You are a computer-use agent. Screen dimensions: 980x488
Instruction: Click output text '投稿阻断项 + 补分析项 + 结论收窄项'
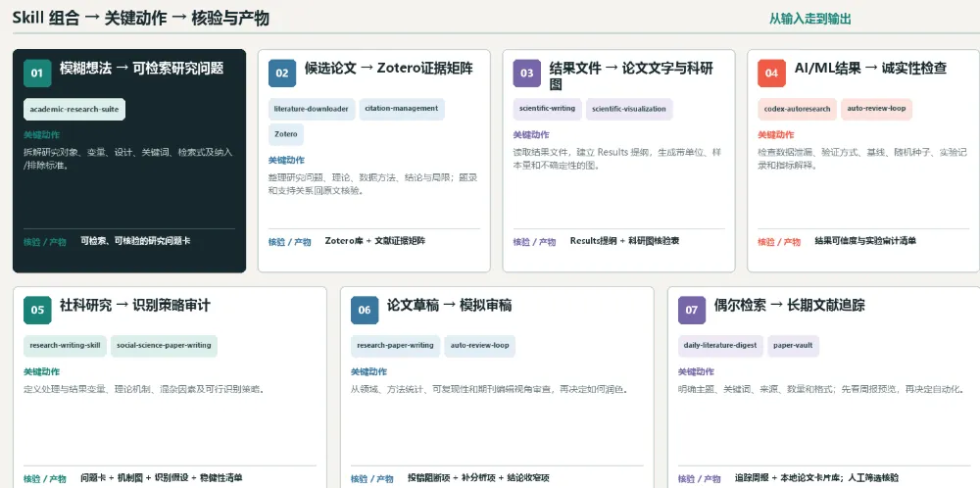pos(479,478)
